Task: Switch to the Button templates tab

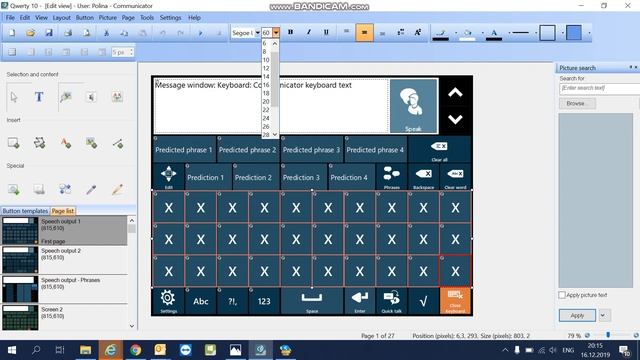Action: [x=25, y=211]
